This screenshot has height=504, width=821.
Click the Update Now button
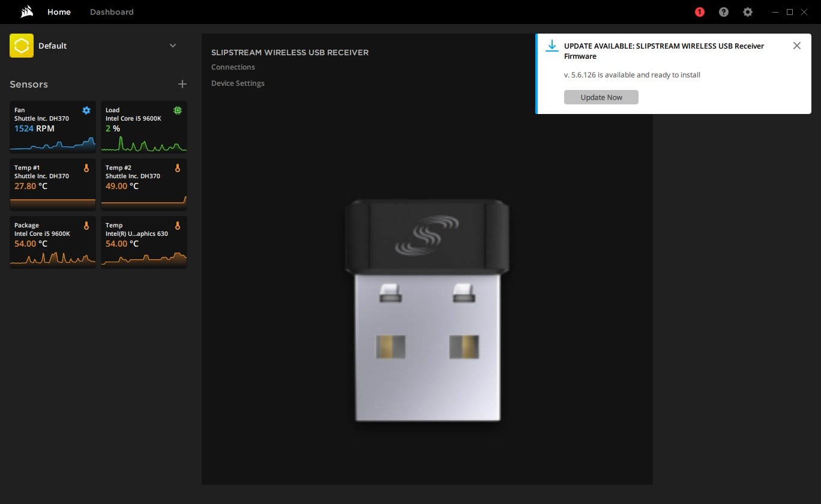601,97
